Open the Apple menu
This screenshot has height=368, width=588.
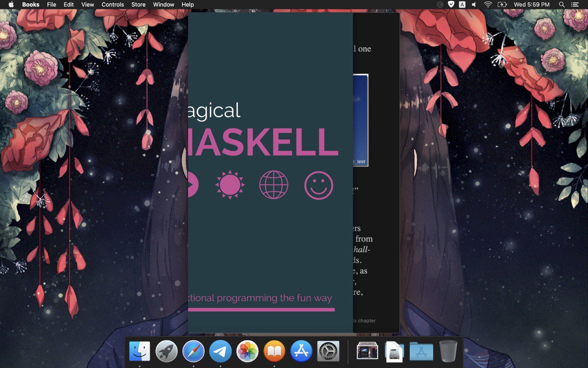pyautogui.click(x=11, y=5)
